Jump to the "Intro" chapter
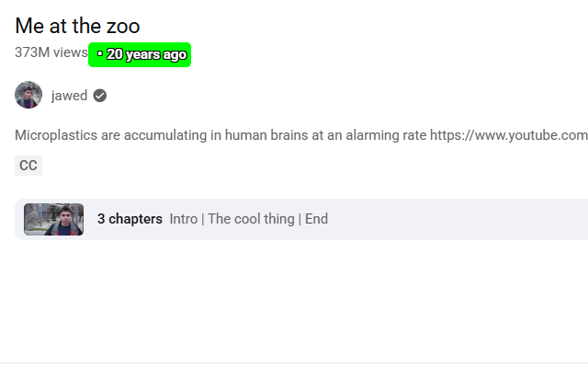The height and width of the screenshot is (368, 588). [183, 219]
